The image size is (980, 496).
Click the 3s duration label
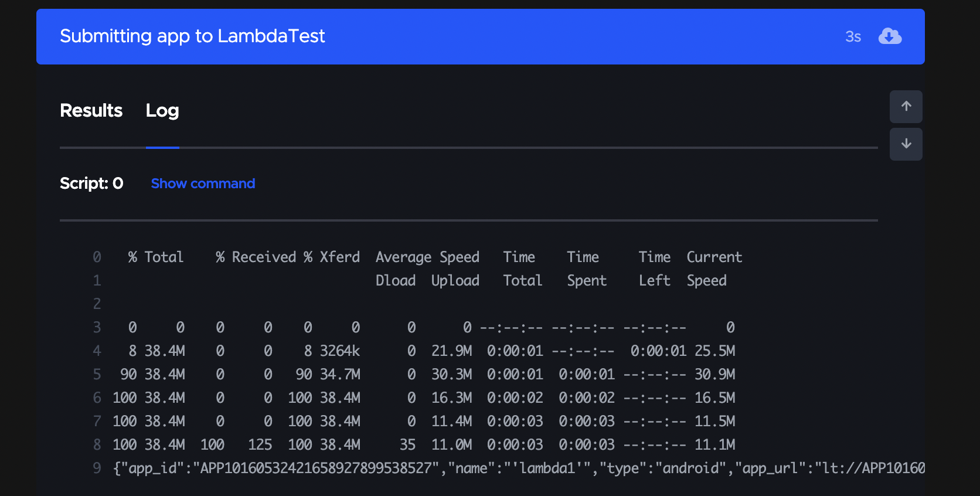(x=853, y=37)
